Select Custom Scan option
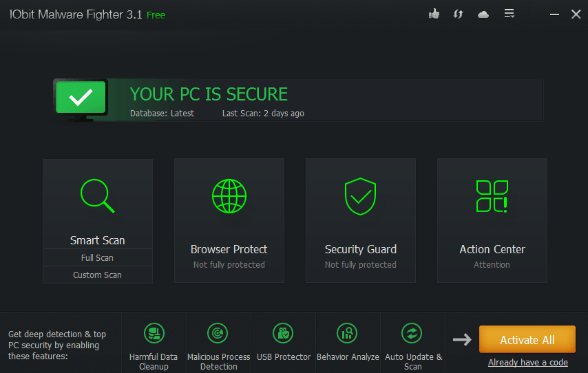588x373 pixels. [98, 275]
